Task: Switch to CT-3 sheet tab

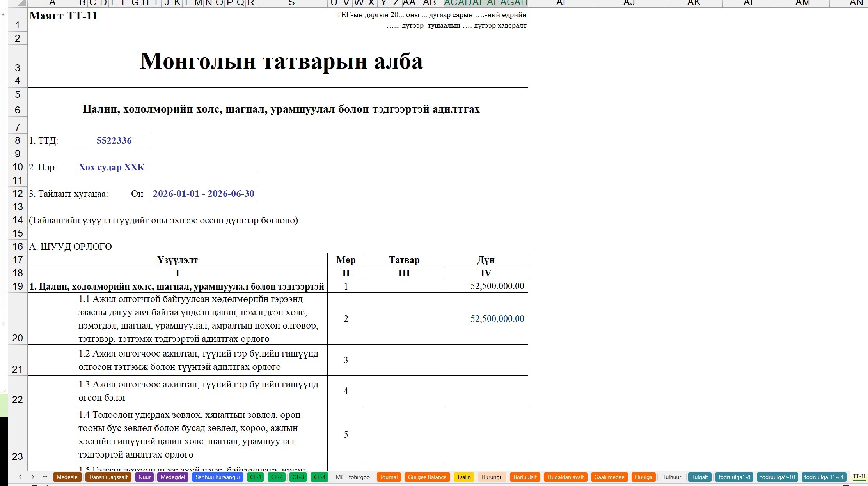Action: 298,477
